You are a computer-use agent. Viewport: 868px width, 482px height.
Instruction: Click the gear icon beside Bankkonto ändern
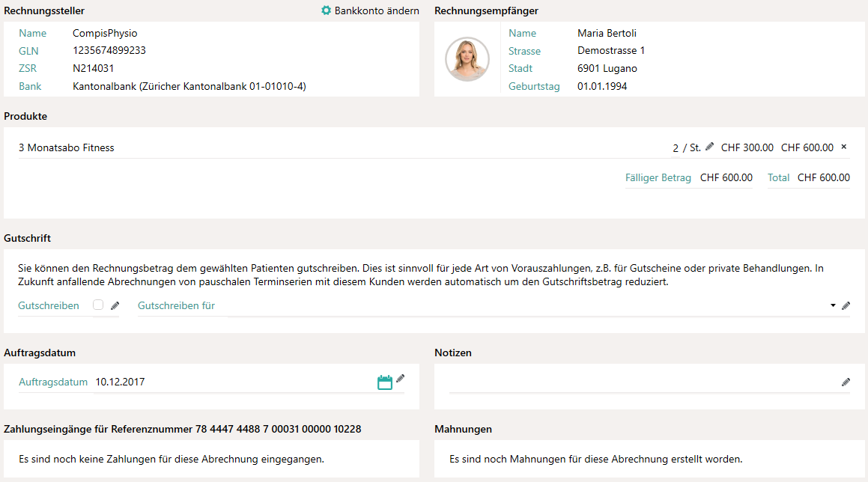326,10
